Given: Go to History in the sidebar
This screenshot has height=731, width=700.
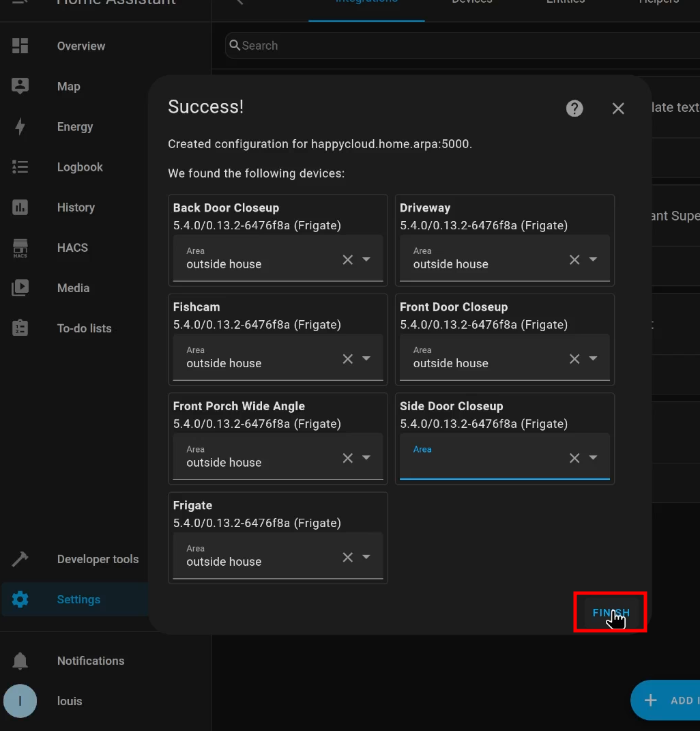Looking at the screenshot, I should coord(76,207).
